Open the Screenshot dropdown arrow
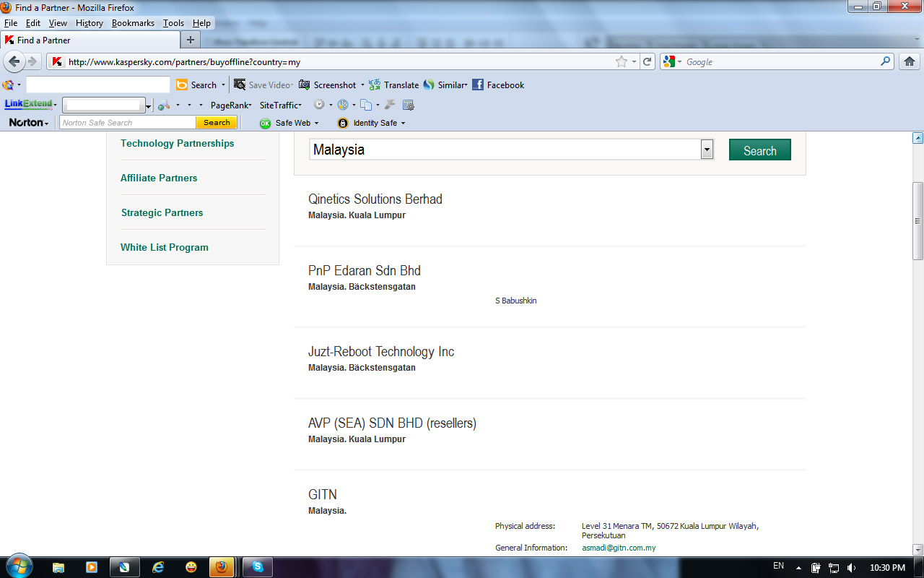Viewport: 924px width, 578px height. click(362, 85)
